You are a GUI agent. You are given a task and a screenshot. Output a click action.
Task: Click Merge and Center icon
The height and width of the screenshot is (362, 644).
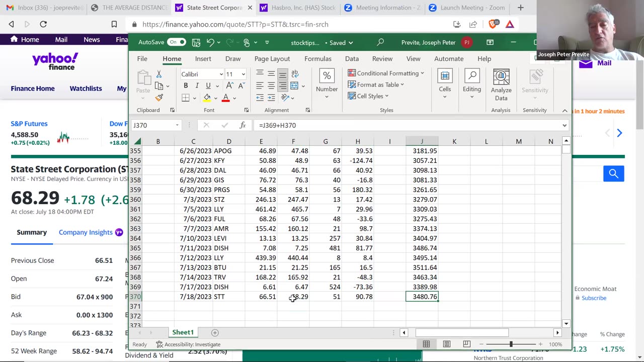tap(295, 85)
